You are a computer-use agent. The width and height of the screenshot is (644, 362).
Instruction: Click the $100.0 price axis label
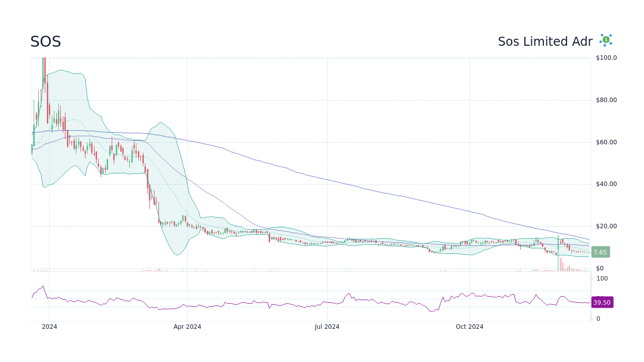(x=606, y=58)
